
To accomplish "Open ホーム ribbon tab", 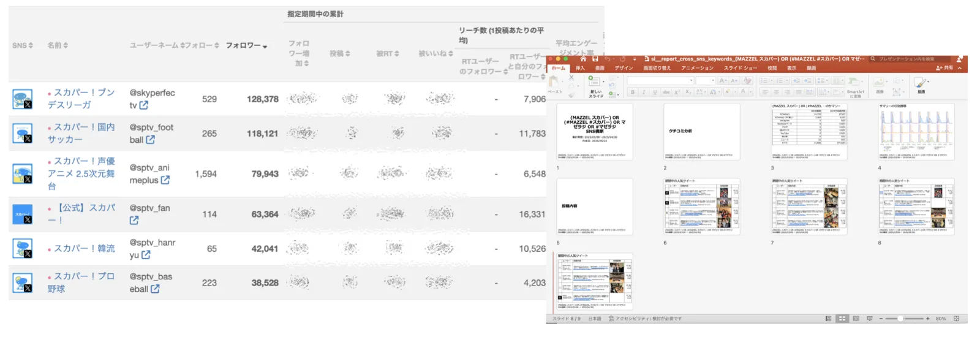I will click(558, 68).
